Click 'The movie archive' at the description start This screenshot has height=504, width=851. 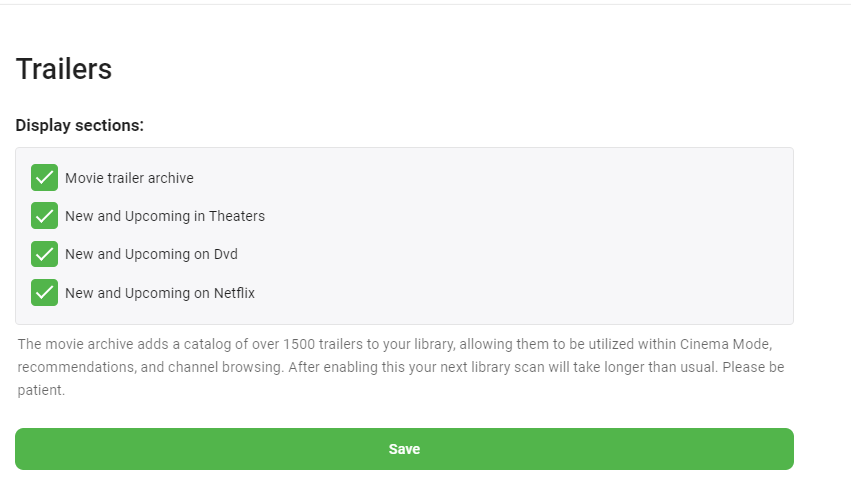pyautogui.click(x=69, y=344)
